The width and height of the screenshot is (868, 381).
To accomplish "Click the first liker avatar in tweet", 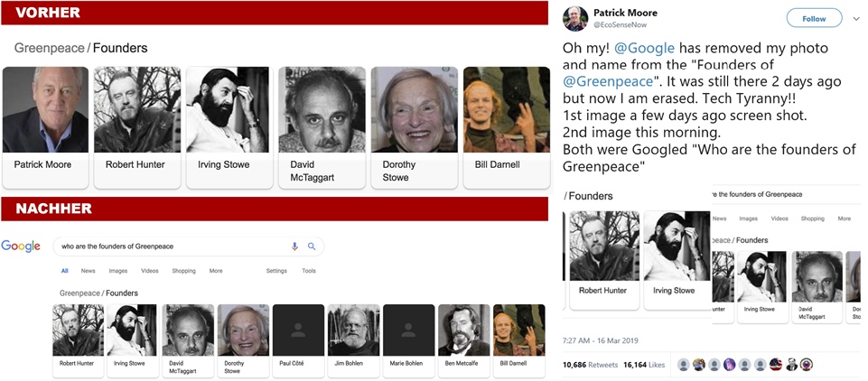I will [x=685, y=365].
